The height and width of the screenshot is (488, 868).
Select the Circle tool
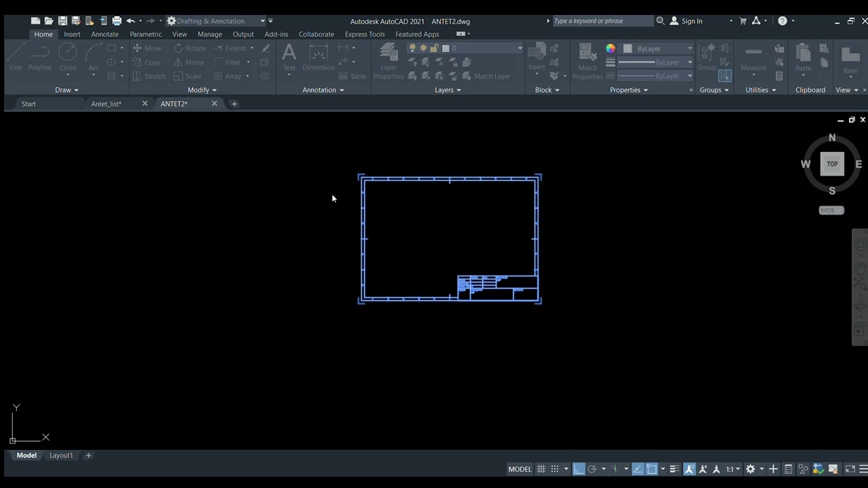point(68,57)
